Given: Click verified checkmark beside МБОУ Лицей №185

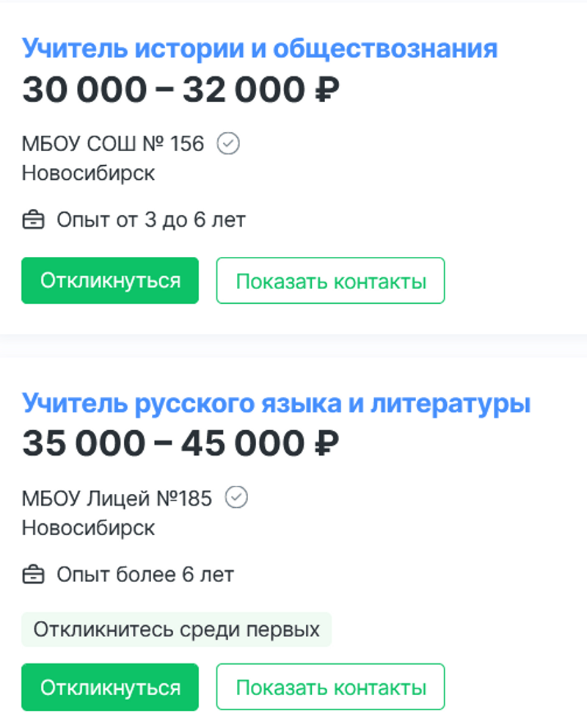Looking at the screenshot, I should (236, 498).
